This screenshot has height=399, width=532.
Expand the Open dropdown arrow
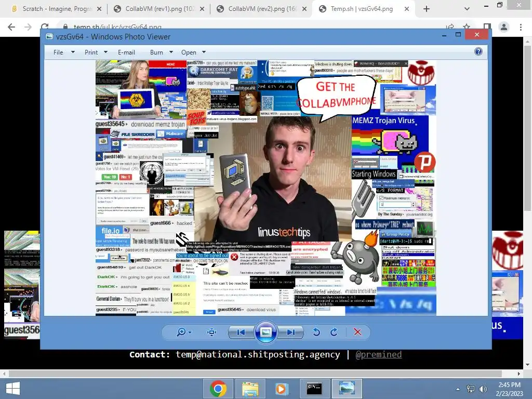pyautogui.click(x=204, y=52)
